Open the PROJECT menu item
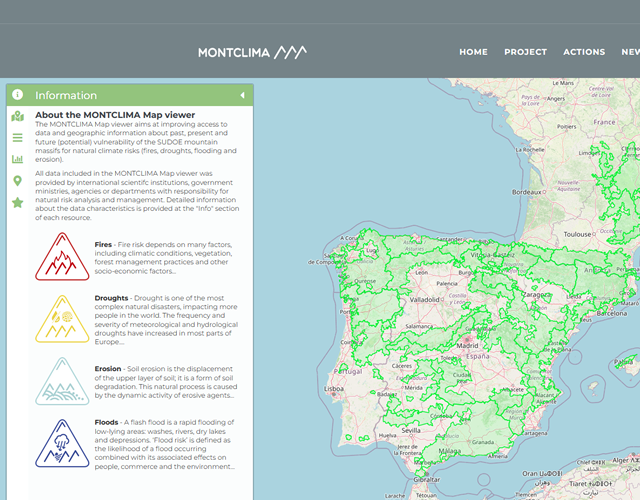This screenshot has height=500, width=640. (525, 52)
